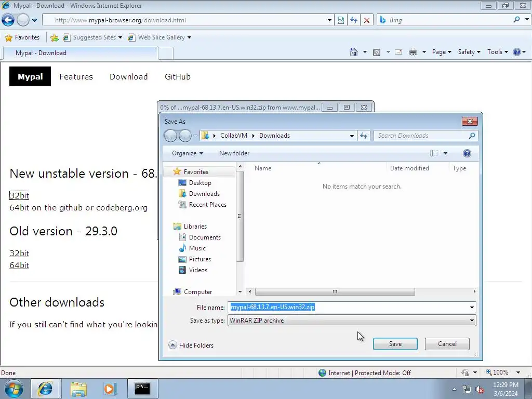Click the Save As refresh folder icon
Screen dimensions: 532x399
tap(364, 136)
